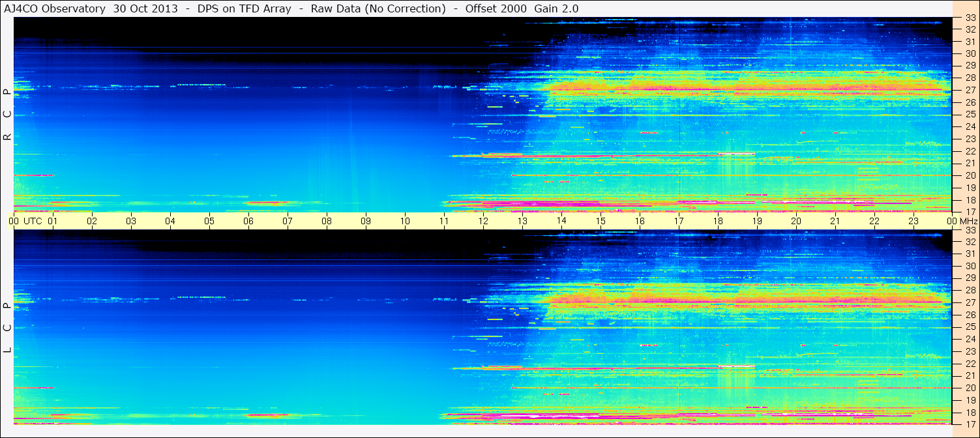Click the 30 MHz tick of the LCP panel
The height and width of the screenshot is (438, 980).
tap(970, 266)
